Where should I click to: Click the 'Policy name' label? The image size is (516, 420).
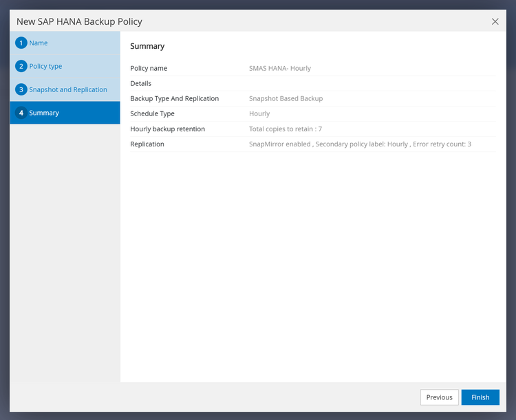149,69
